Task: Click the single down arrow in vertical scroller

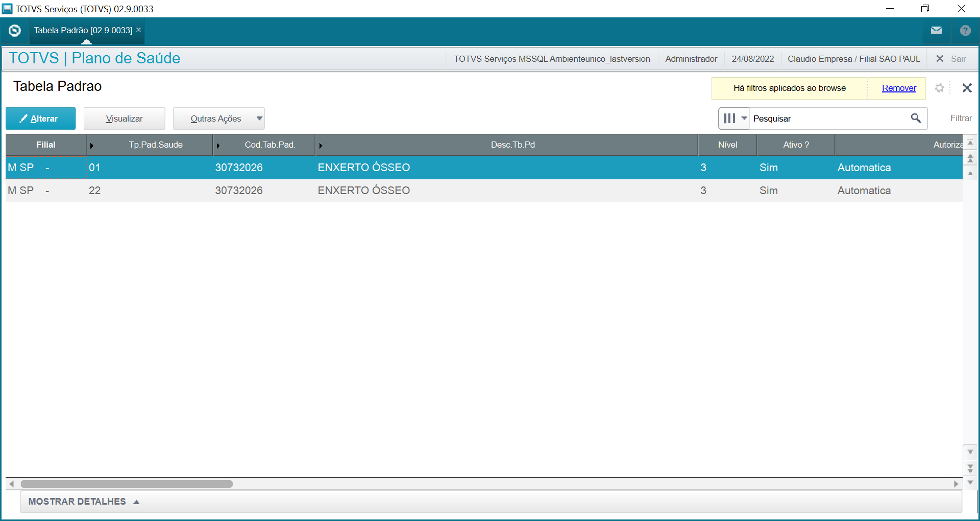Action: [x=970, y=452]
